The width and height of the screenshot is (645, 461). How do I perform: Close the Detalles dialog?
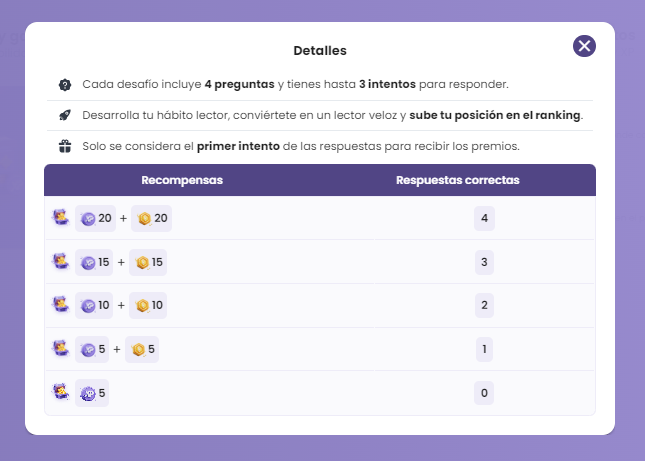pos(584,46)
